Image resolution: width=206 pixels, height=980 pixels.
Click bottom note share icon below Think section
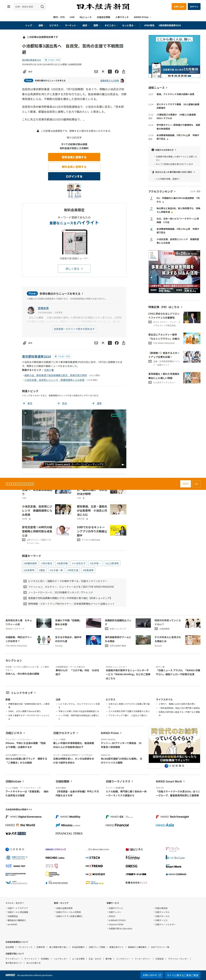pyautogui.click(x=103, y=343)
